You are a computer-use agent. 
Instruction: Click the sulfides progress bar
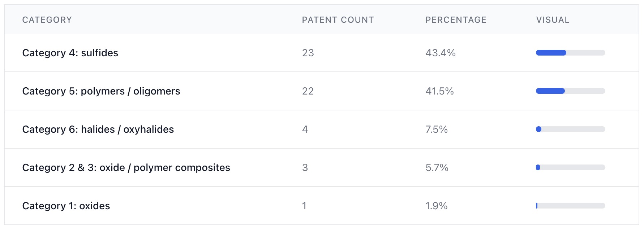click(x=570, y=53)
